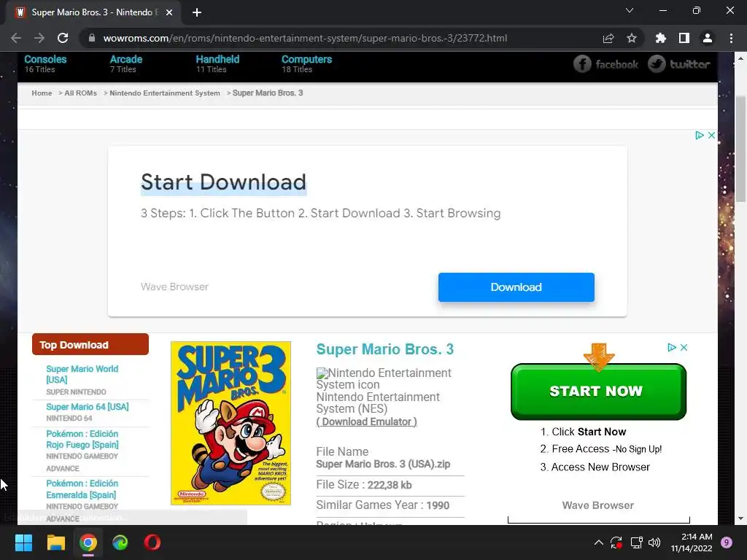
Task: Click the Top Download header
Action: coord(90,344)
